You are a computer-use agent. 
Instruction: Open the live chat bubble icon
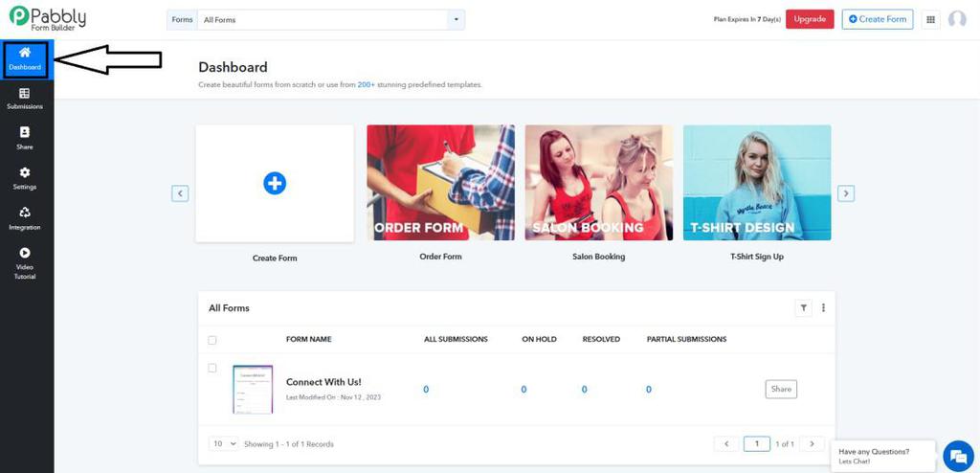957,456
